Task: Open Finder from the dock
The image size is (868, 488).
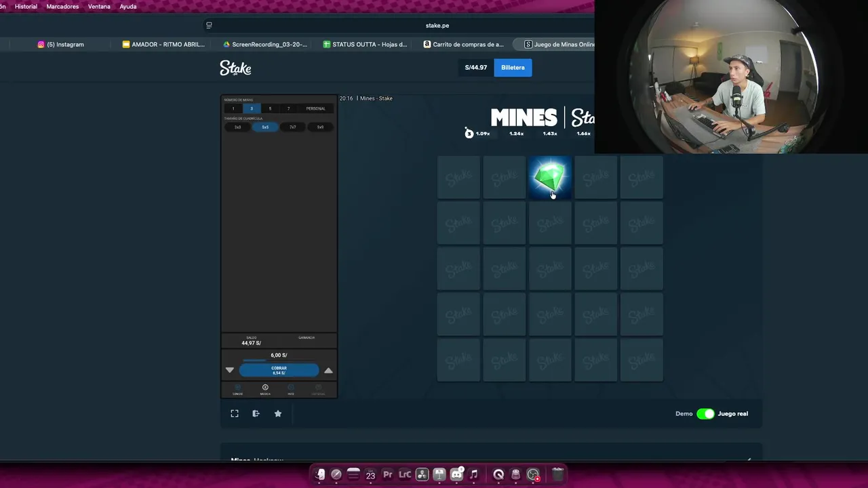Action: [319, 474]
